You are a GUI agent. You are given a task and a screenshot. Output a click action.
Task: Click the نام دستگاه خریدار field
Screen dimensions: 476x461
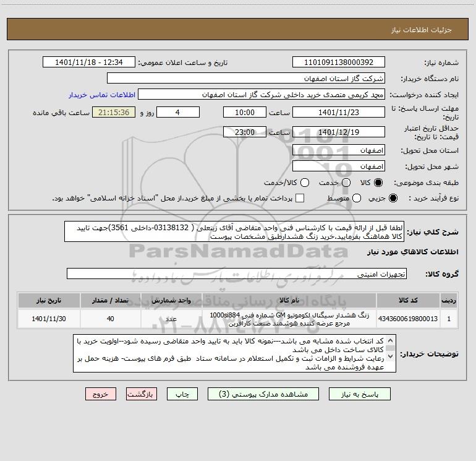(246, 79)
